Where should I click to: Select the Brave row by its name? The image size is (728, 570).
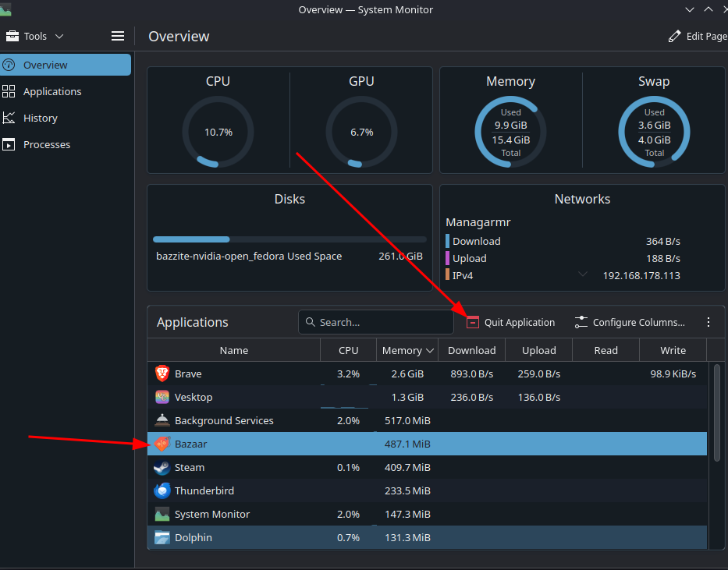click(188, 374)
